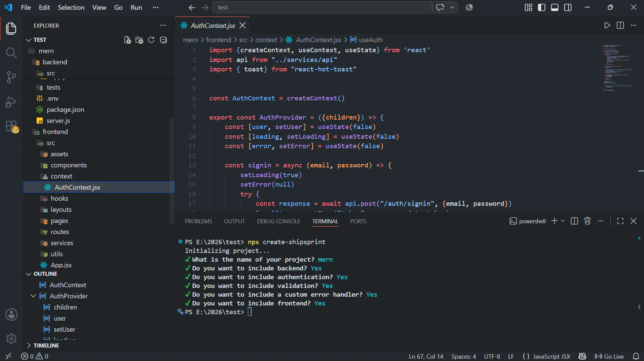
Task: Expand the TIMELINE section
Action: (29, 346)
